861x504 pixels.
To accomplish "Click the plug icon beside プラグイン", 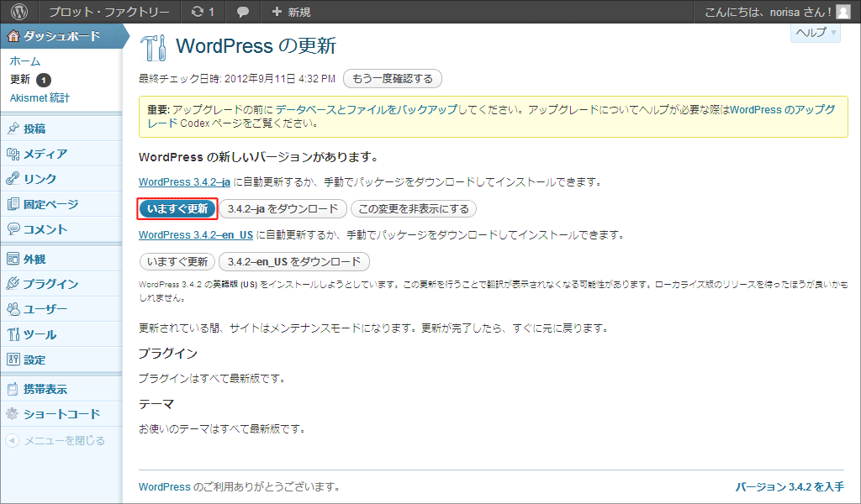I will (x=13, y=284).
